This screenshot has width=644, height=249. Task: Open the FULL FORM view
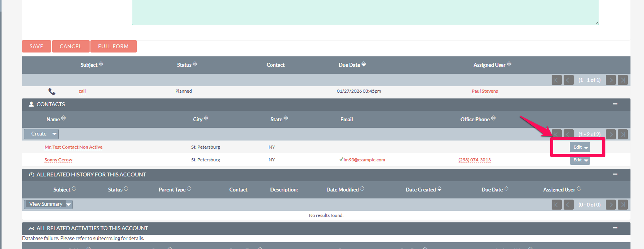113,46
